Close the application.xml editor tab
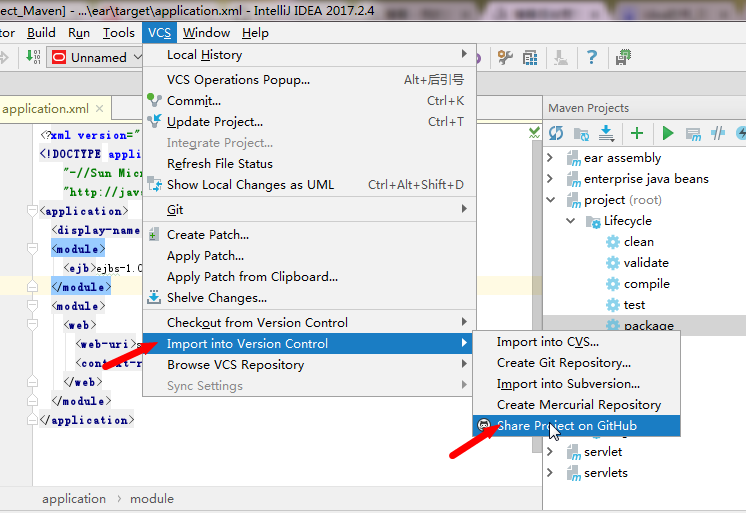746x513 pixels. [99, 109]
